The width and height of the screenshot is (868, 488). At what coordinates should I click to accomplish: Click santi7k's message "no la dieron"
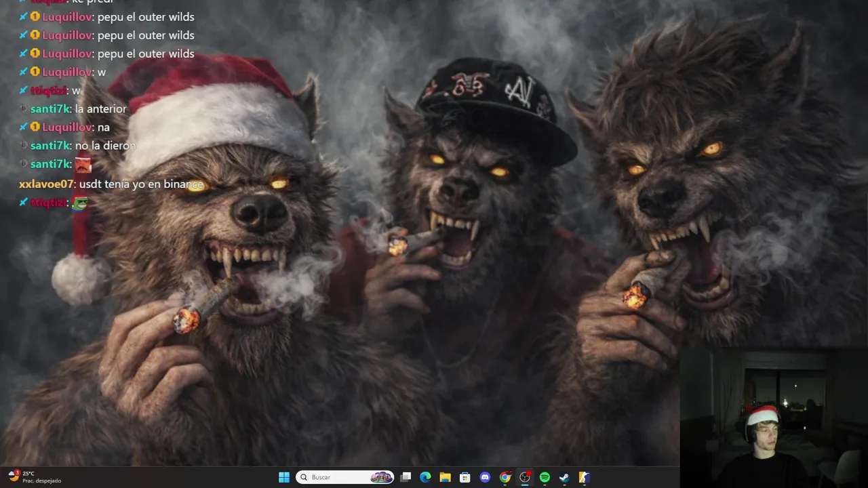[x=105, y=145]
